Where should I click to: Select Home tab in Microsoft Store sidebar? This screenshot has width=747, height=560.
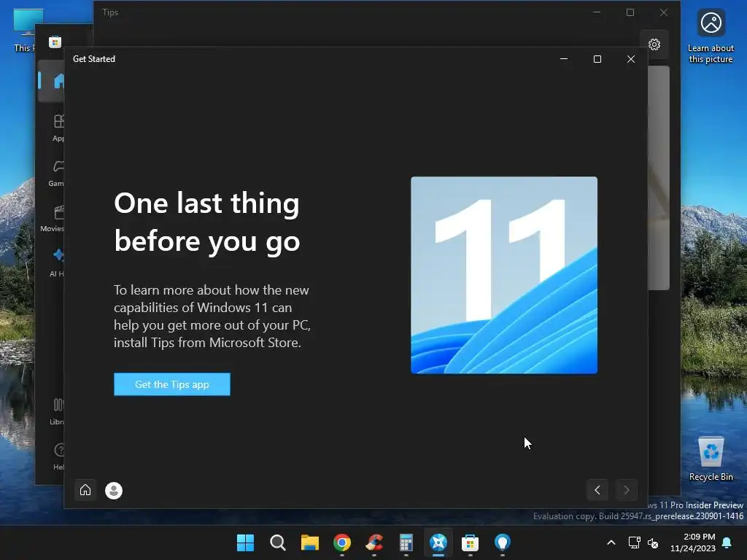pos(52,81)
